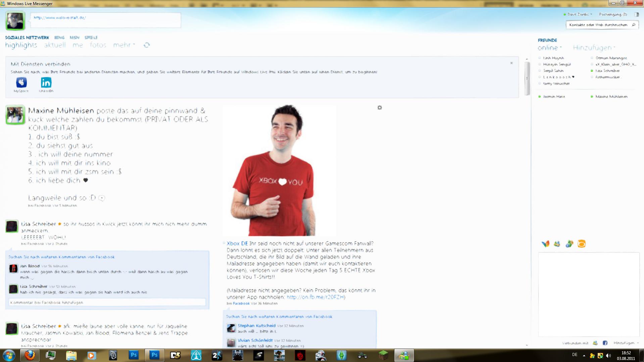Select 'SPIELE' tab
Screen dimensions: 644x362
(91, 38)
